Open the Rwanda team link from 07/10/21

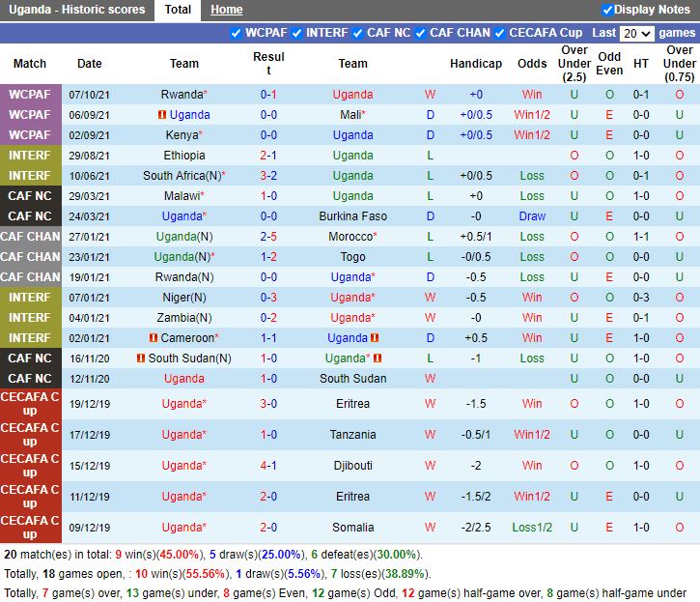[x=182, y=95]
